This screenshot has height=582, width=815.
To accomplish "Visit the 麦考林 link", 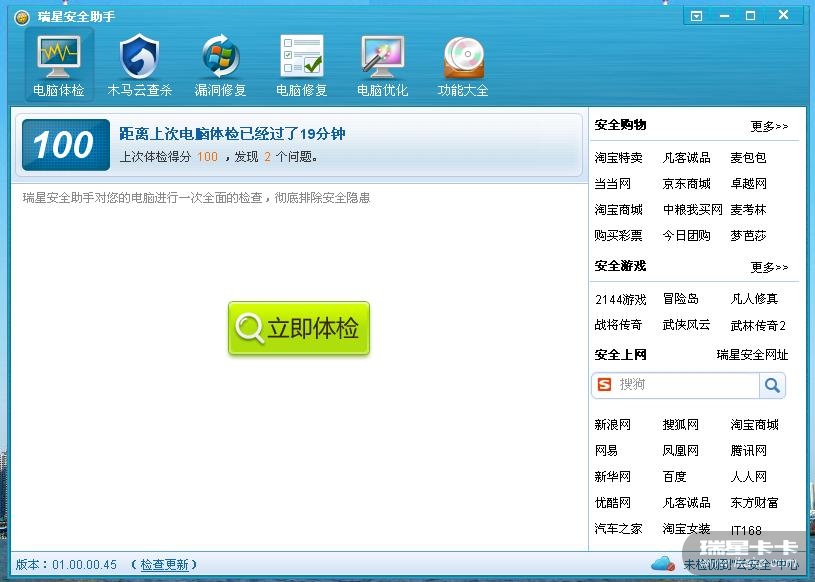I will pos(748,209).
